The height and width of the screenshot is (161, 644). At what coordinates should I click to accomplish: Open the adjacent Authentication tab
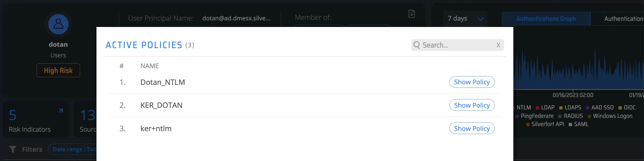(620, 19)
